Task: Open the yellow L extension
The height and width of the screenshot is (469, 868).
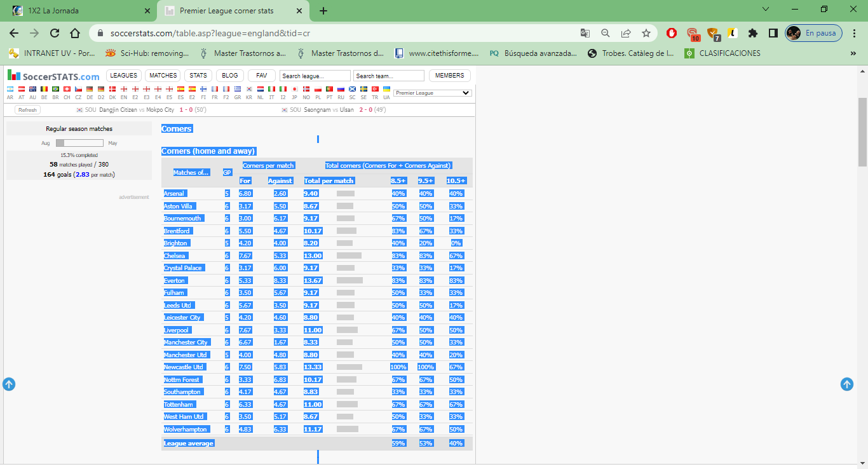Action: tap(733, 33)
